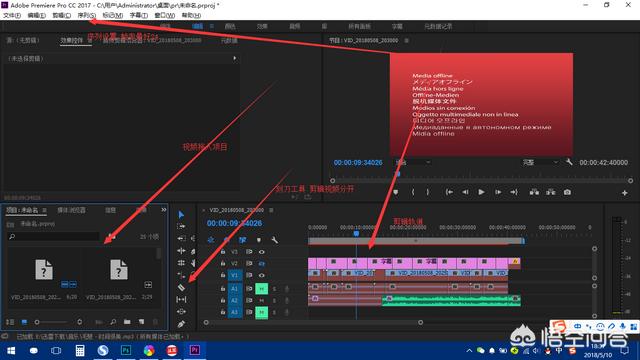The image size is (640, 360).
Task: Open the 文件 menu
Action: click(x=12, y=15)
